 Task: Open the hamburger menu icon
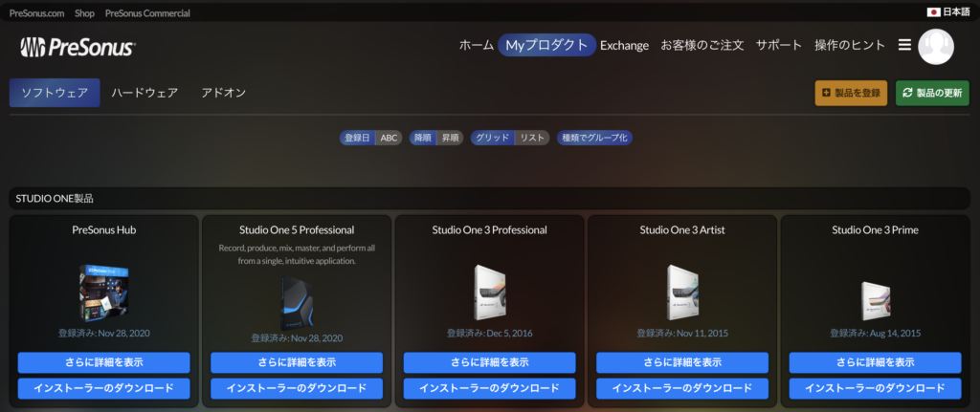click(904, 45)
